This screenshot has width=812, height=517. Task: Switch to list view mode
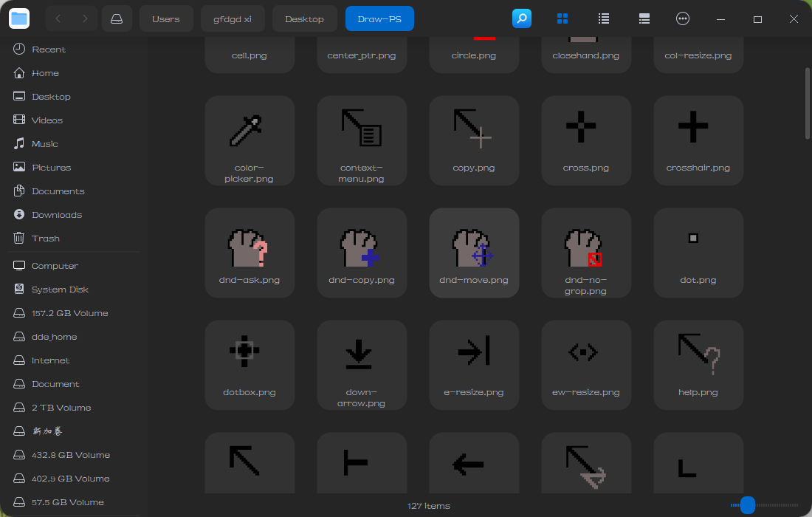click(603, 18)
